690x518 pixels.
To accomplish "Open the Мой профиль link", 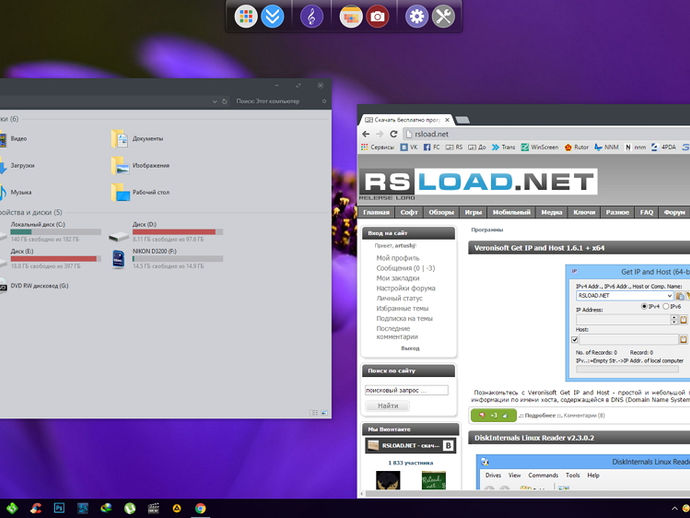I will (398, 258).
